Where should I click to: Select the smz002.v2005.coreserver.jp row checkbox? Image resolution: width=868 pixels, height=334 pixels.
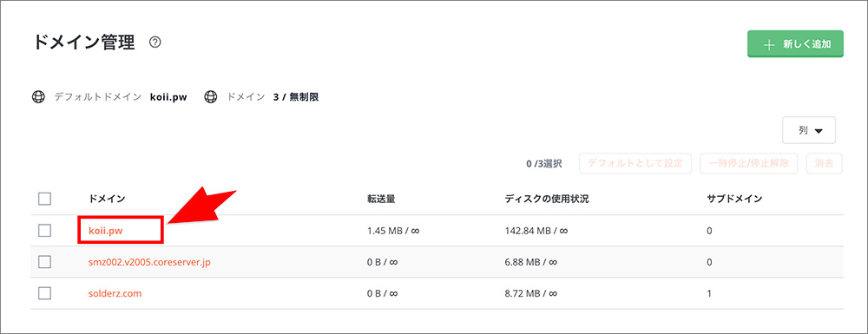point(45,262)
